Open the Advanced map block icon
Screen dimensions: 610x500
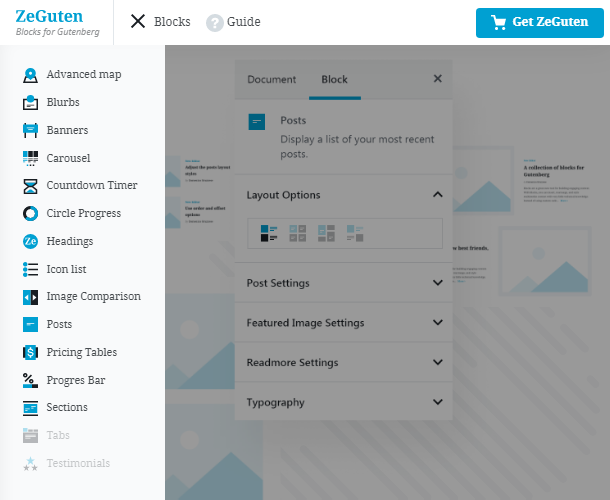coord(30,75)
